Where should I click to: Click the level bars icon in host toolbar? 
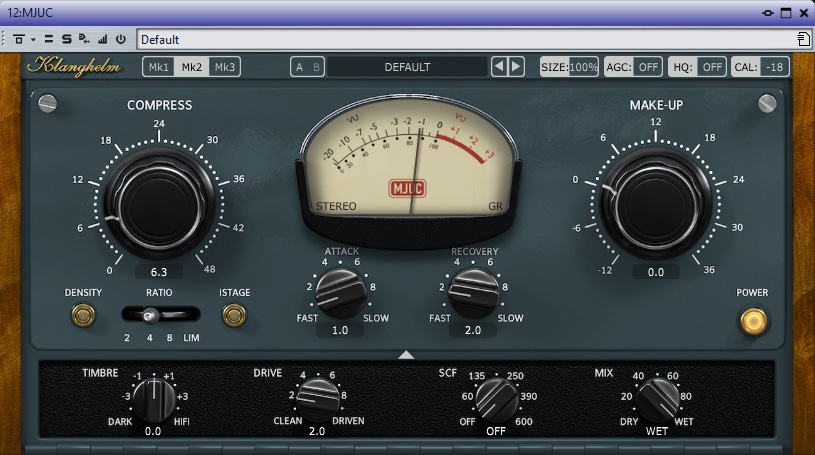(x=103, y=39)
